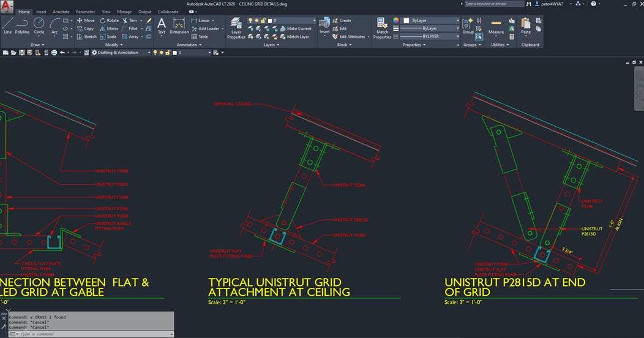Select the Dimension tool

[179, 26]
